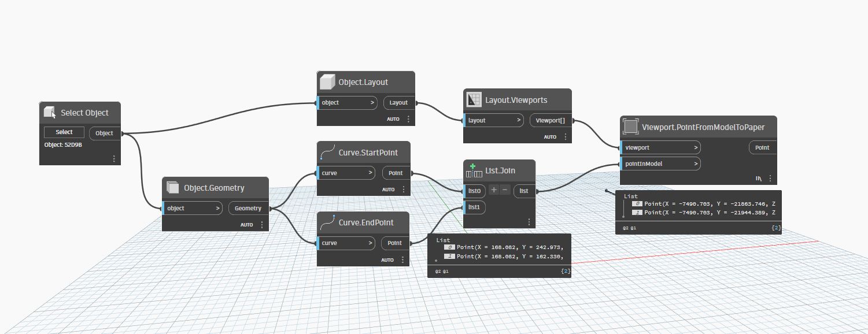Click the Geometry output port
This screenshot has width=868, height=334.
point(248,208)
